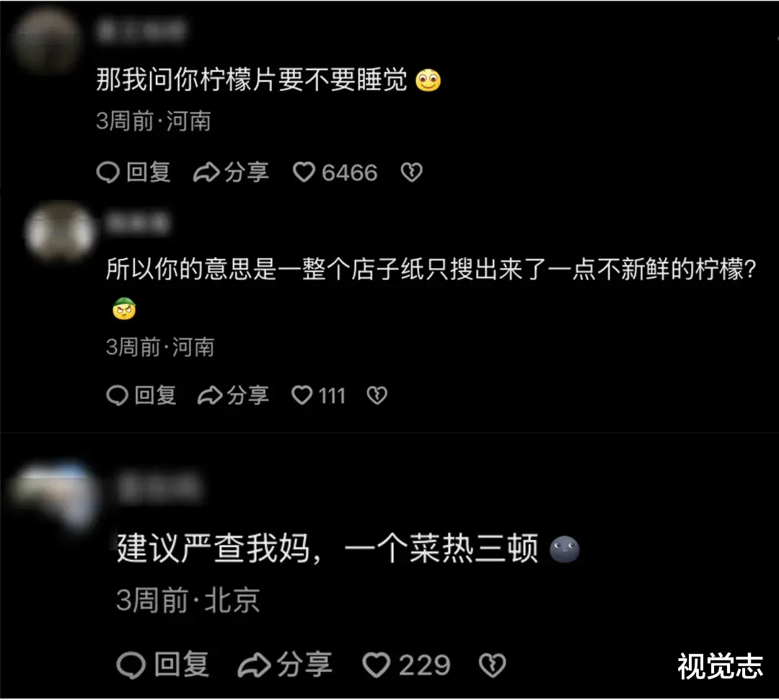Click reply bubble icon on first comment
This screenshot has height=700, width=779.
[107, 172]
